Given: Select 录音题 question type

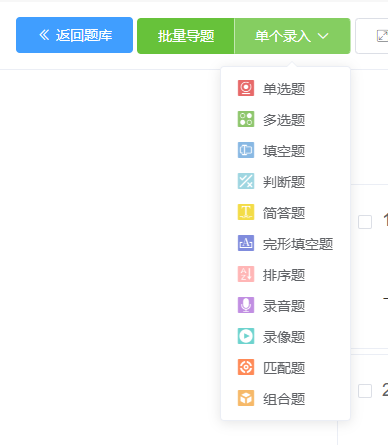Looking at the screenshot, I should [285, 306].
